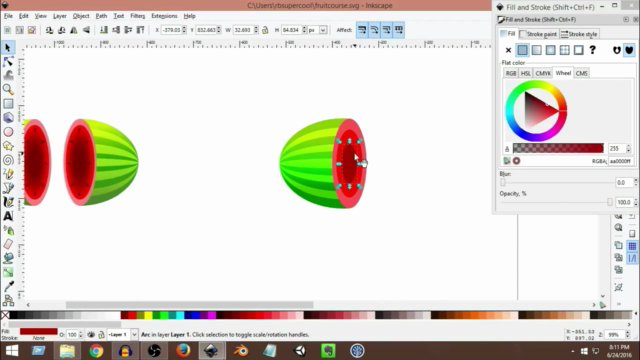The height and width of the screenshot is (360, 640).
Task: Select the Selector arrow tool
Action: (8, 48)
